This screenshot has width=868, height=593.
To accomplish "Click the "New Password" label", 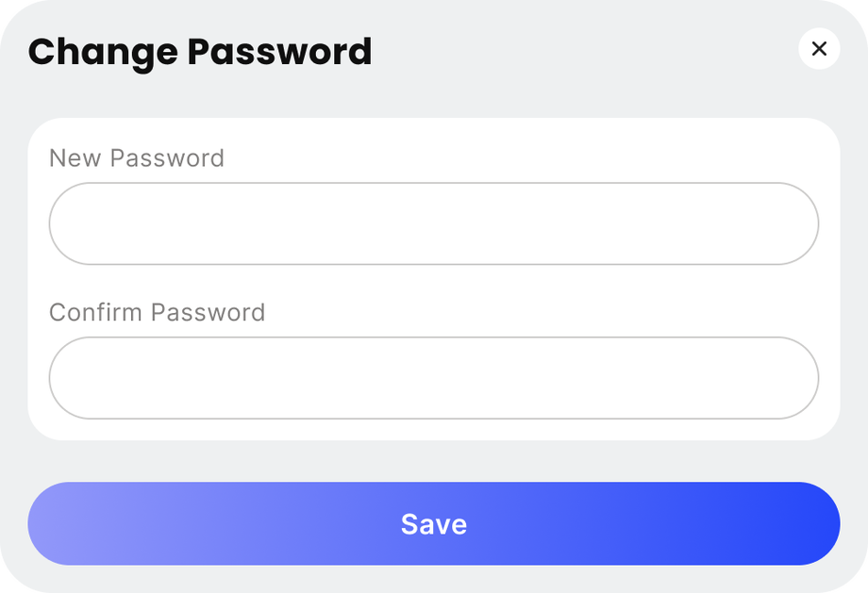I will click(x=137, y=158).
